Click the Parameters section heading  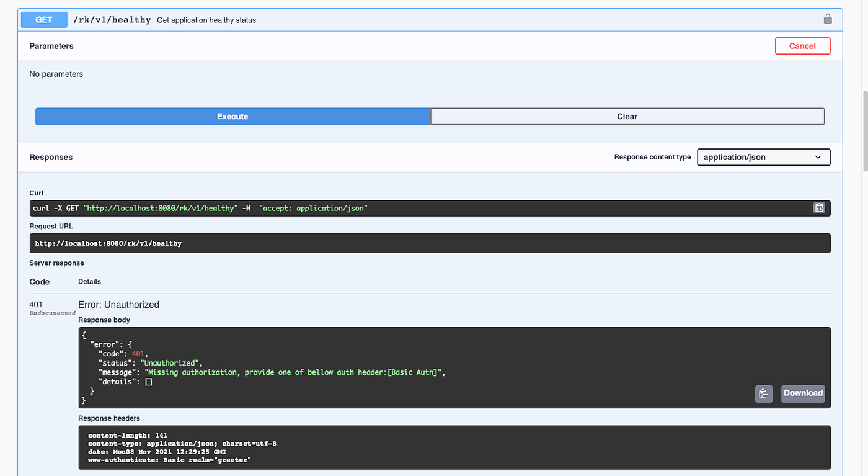tap(51, 46)
